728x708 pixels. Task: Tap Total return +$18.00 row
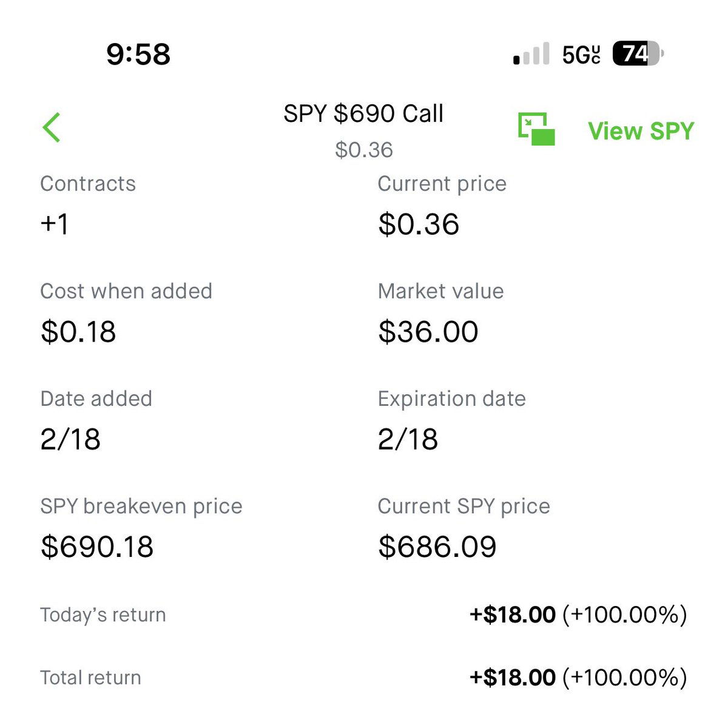(364, 678)
